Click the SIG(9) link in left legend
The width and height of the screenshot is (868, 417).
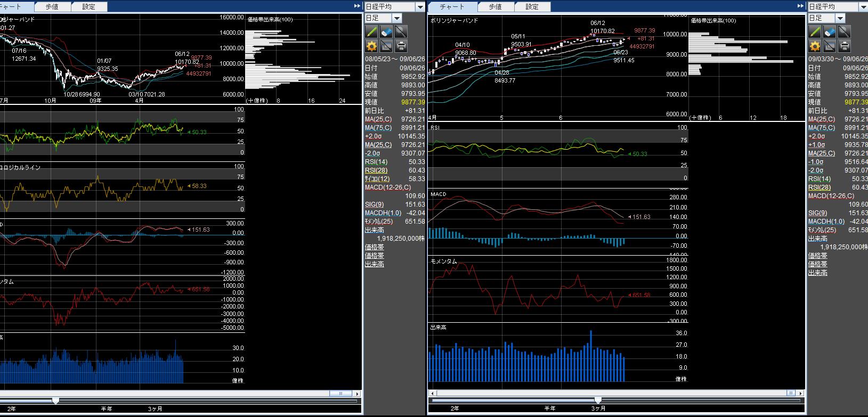coord(374,205)
